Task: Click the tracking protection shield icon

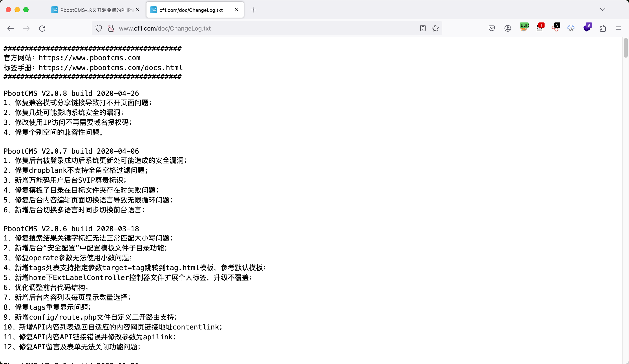Action: (99, 28)
